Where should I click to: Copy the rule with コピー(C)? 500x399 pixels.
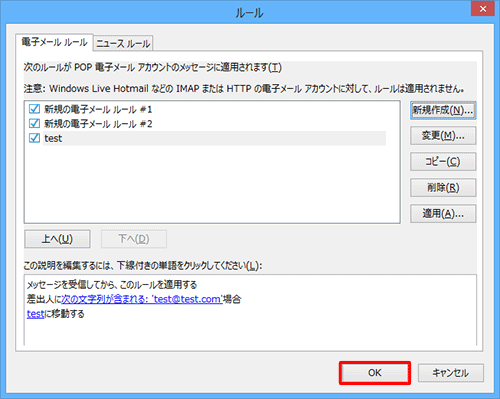[443, 162]
